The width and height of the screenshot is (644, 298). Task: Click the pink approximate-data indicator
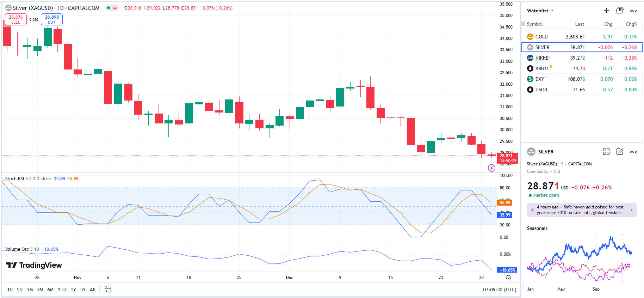tap(115, 8)
